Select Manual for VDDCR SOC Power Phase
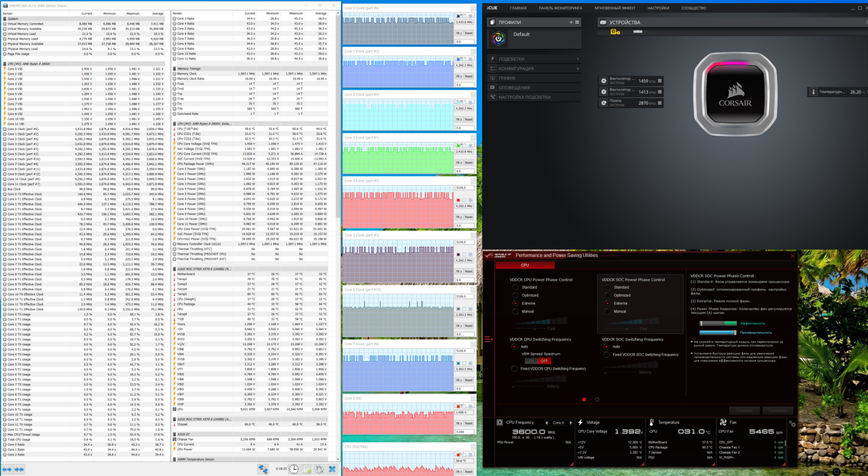The width and height of the screenshot is (868, 476). [607, 312]
